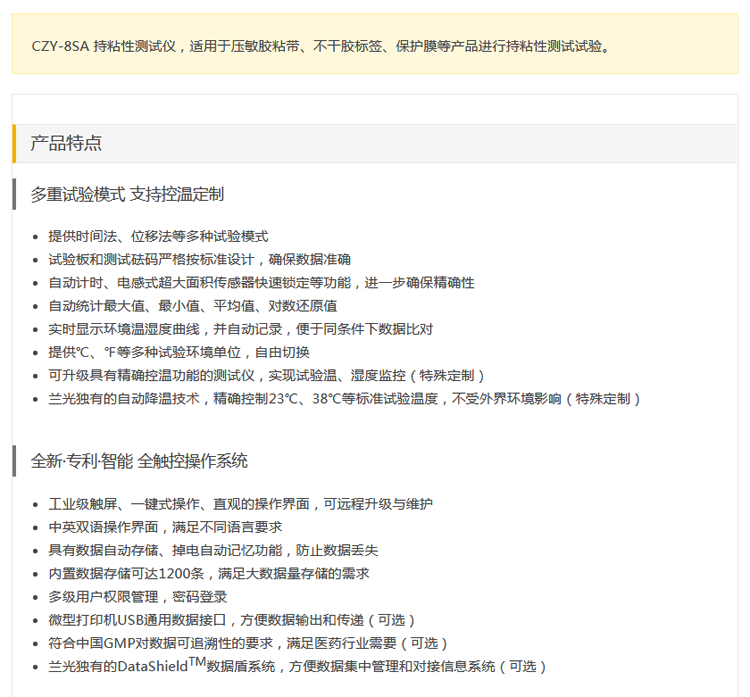Image resolution: width=750 pixels, height=697 pixels.
Task: Click the 多重试验模式 支持控温定制 heading
Action: (x=127, y=194)
